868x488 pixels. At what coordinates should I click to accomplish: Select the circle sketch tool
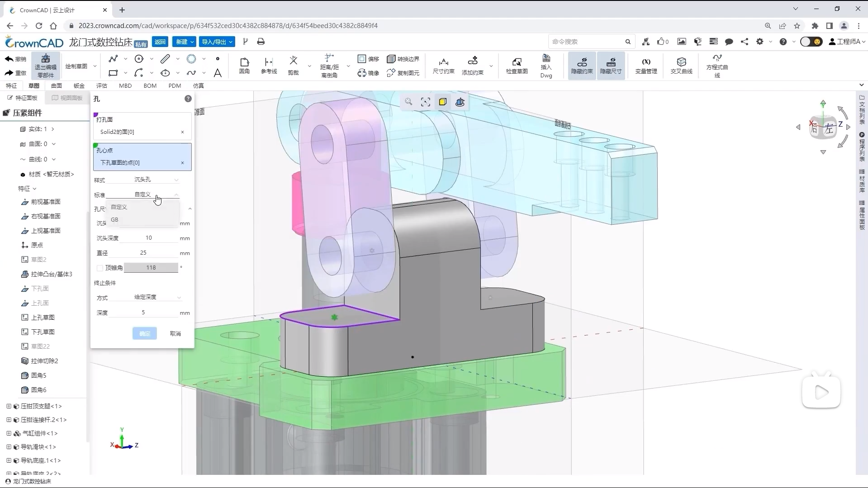139,59
